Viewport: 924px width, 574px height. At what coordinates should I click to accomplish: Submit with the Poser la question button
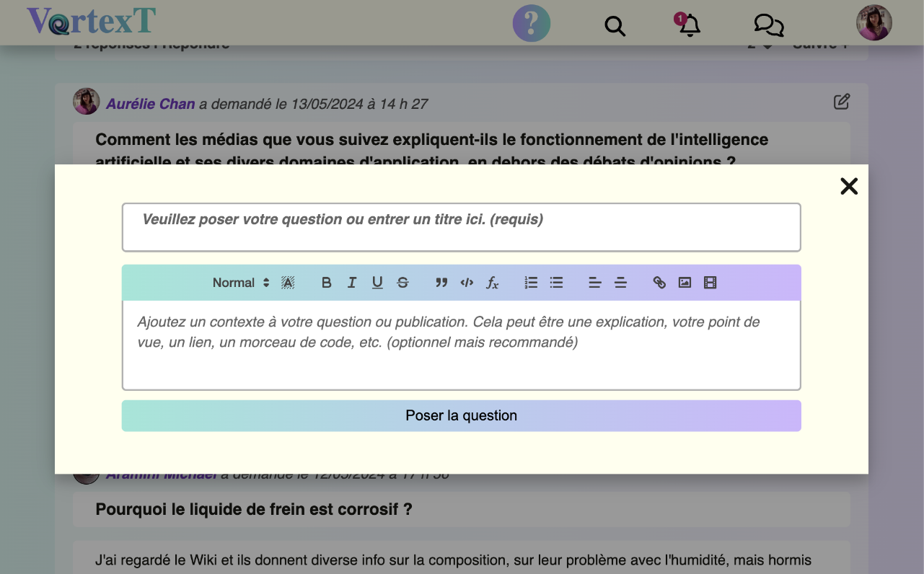coord(461,416)
